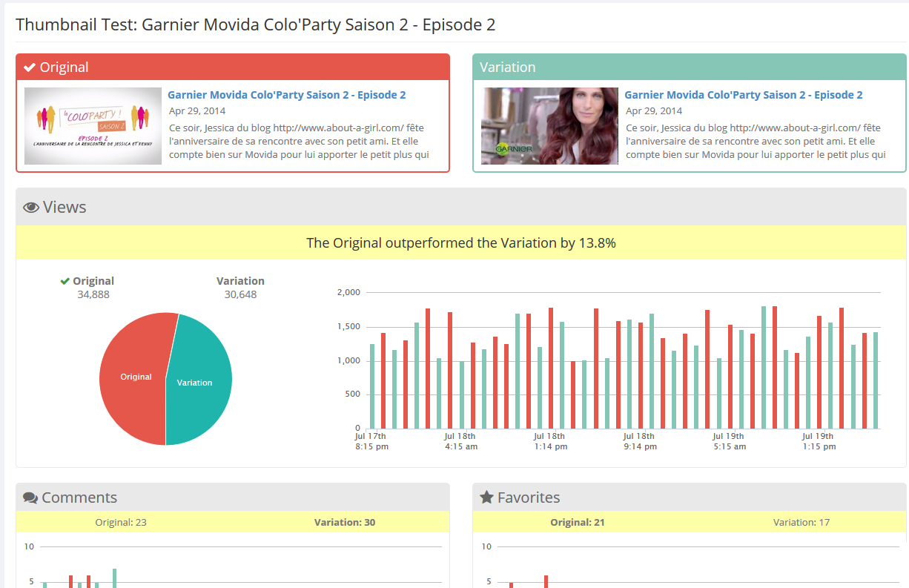Image resolution: width=909 pixels, height=588 pixels.
Task: Click the checkmark icon on the Original card header
Action: pos(29,66)
